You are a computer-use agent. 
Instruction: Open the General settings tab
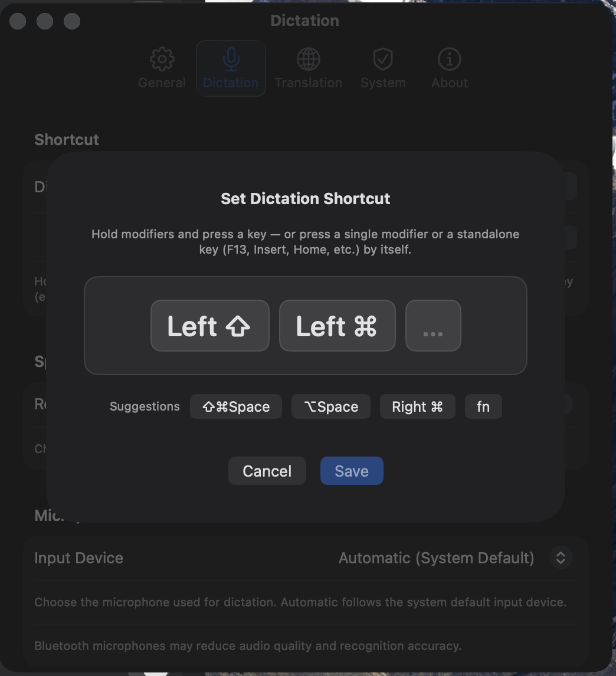[162, 68]
